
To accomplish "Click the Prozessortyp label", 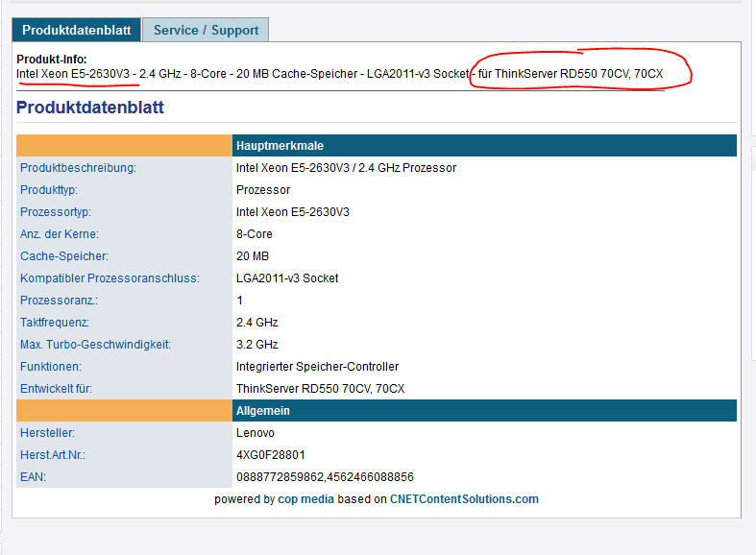I will click(x=56, y=212).
